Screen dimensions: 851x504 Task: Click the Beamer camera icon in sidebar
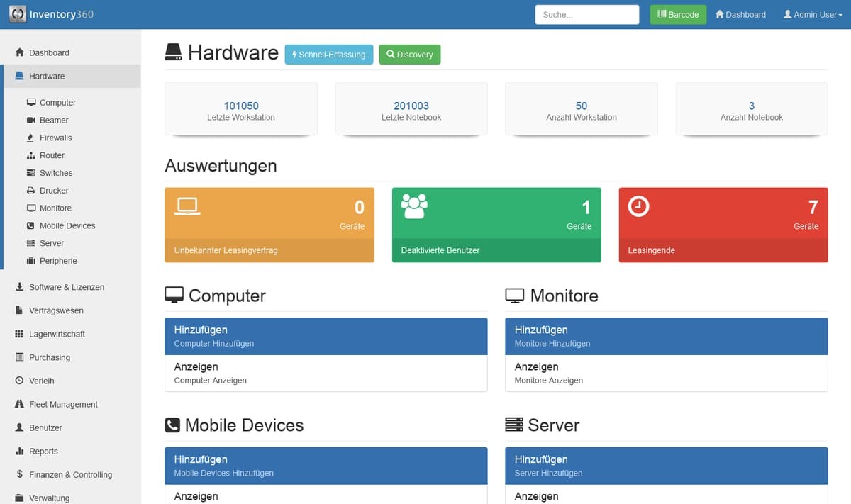coord(31,121)
